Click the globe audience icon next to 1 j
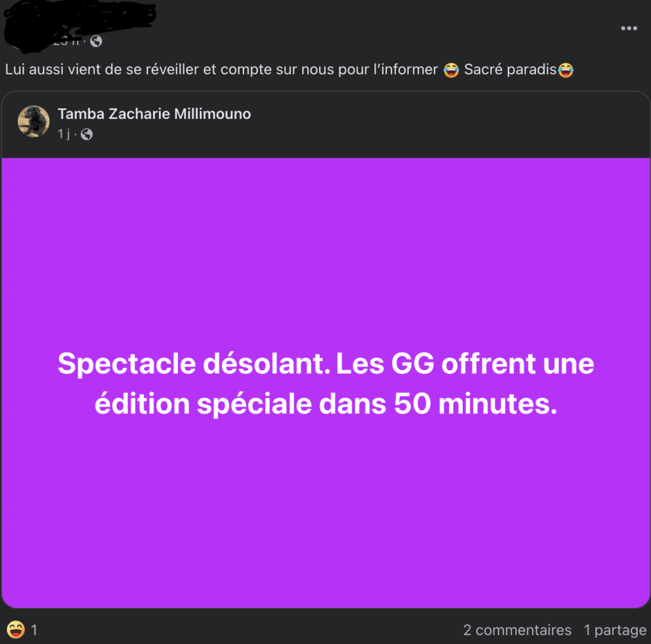 (86, 134)
